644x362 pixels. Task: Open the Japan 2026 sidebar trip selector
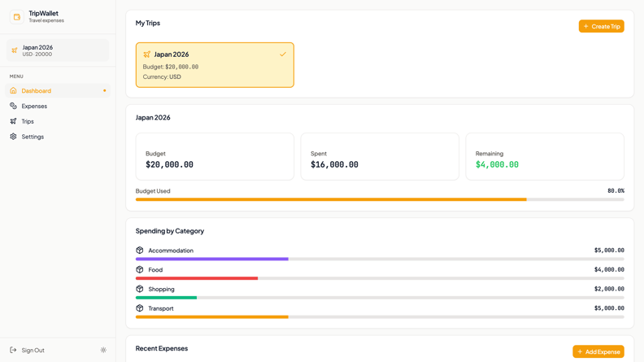click(58, 50)
